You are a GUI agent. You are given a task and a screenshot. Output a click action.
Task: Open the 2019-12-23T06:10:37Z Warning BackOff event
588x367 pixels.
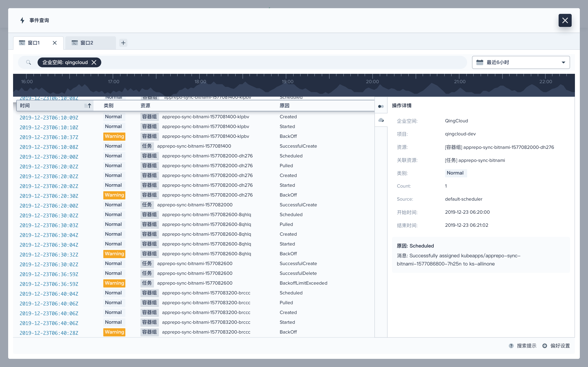click(49, 137)
